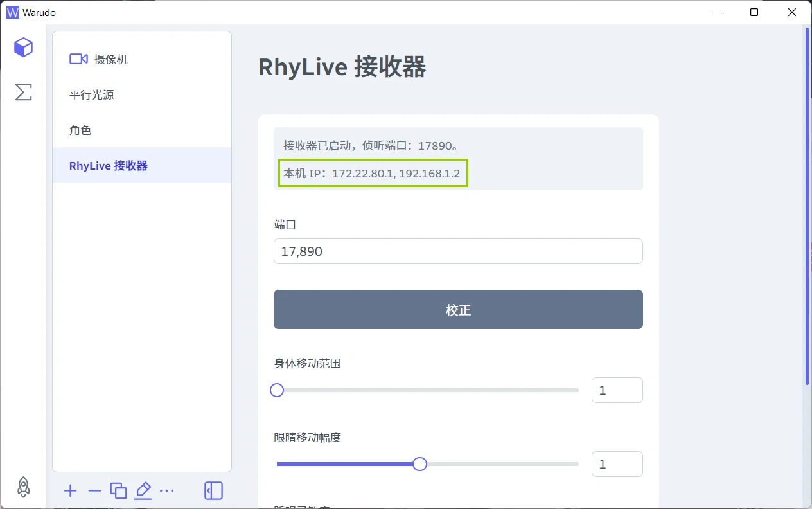Click the 眼睛移动幅度 value box
Screen dimensions: 812x509
[x=617, y=464]
